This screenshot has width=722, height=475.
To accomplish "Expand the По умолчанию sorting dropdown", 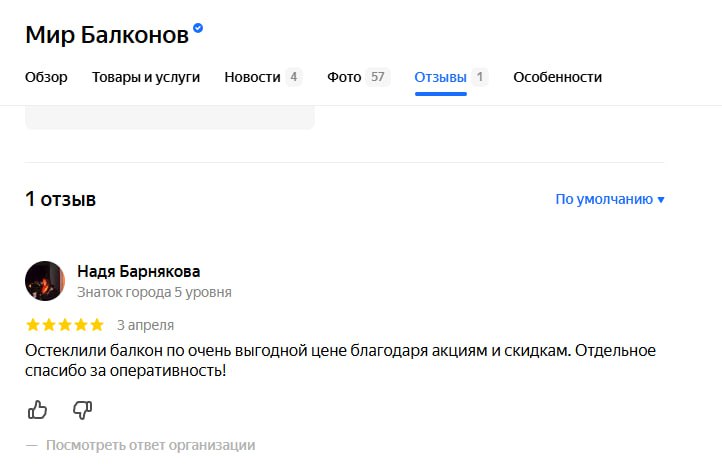I will (x=610, y=199).
